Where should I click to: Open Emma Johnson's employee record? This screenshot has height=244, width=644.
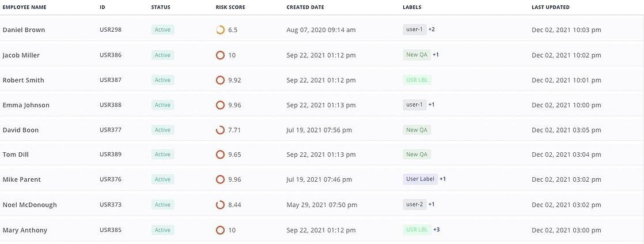(26, 105)
